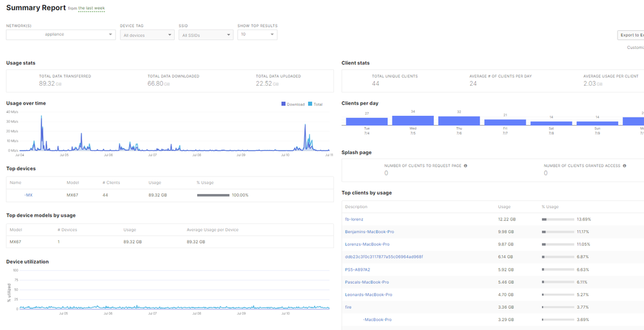Open Pascals-MacBook-Pro client page
This screenshot has width=644, height=330.
coord(367,282)
